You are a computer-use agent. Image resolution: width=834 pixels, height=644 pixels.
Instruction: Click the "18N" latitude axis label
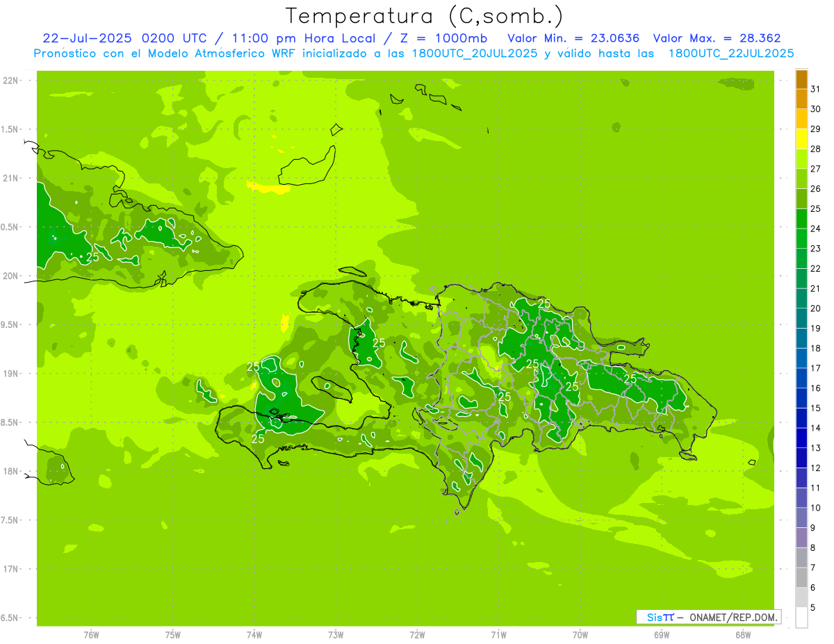click(12, 471)
